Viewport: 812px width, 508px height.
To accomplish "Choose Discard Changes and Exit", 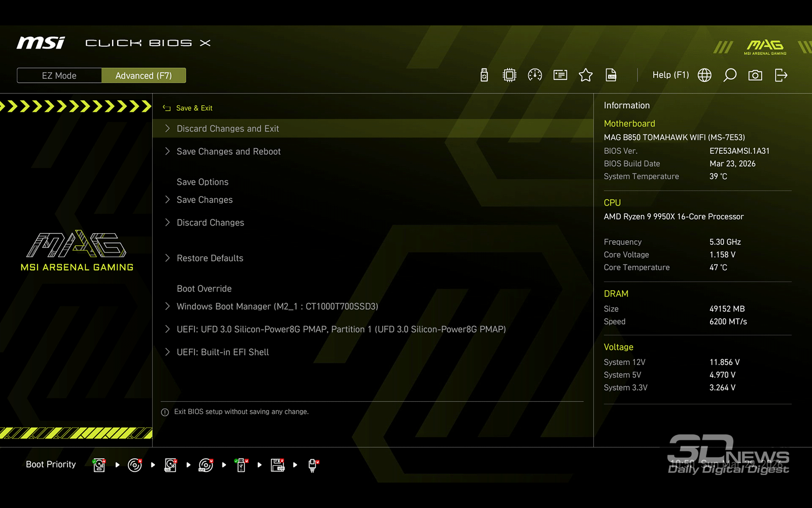I will click(228, 129).
